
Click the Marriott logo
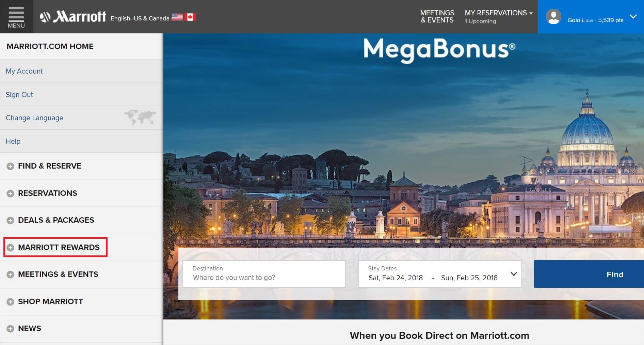tap(73, 16)
